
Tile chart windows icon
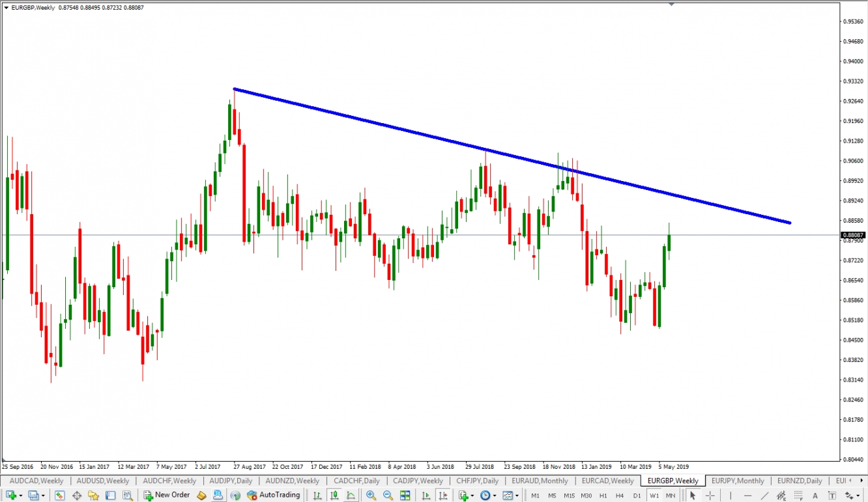(x=405, y=495)
